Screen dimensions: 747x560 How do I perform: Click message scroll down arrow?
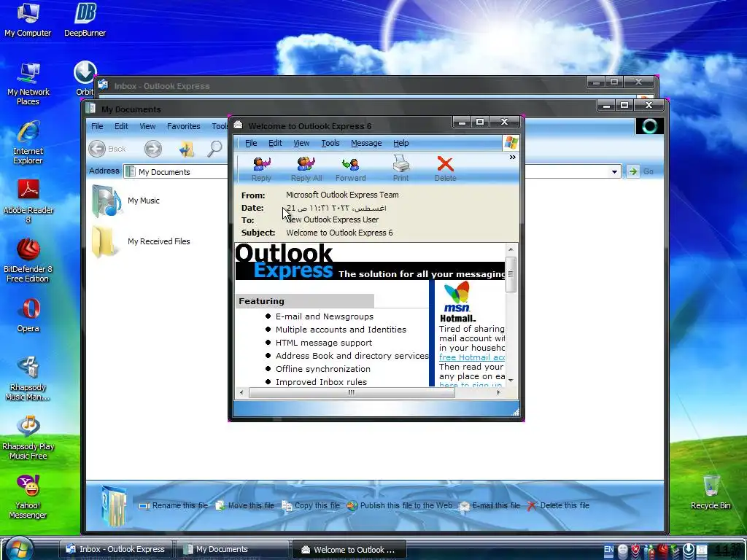511,380
